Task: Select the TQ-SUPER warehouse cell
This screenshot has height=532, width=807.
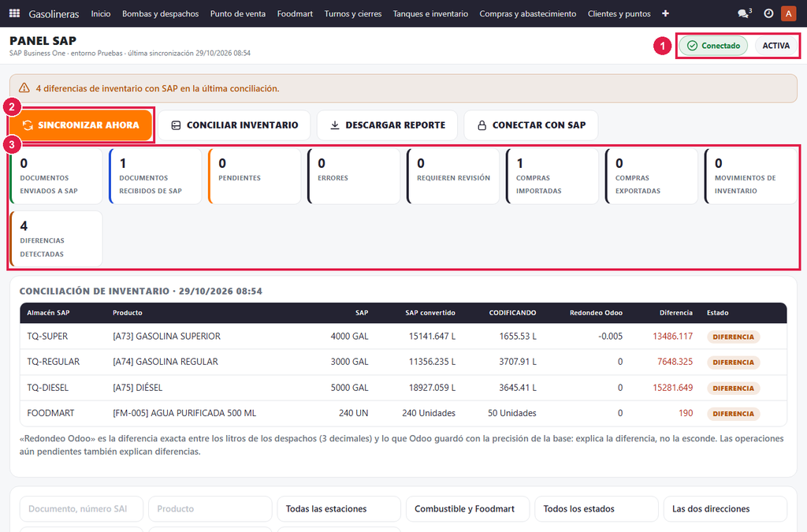Action: click(x=47, y=337)
